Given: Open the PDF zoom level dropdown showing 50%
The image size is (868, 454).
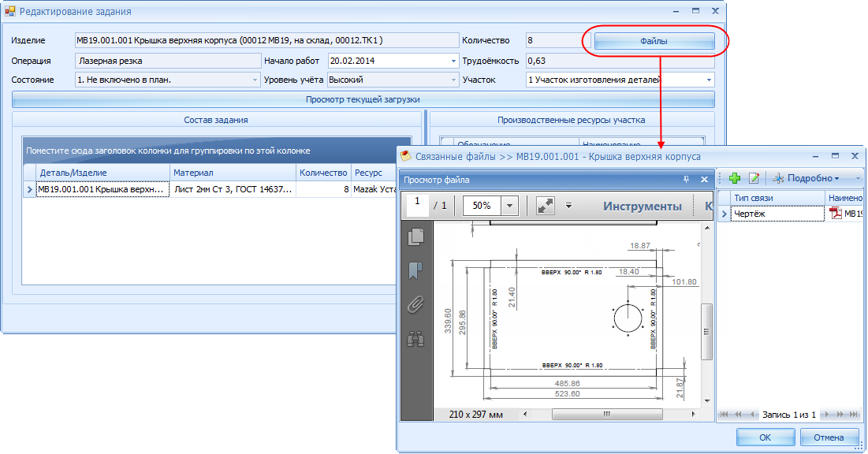Looking at the screenshot, I should (x=509, y=206).
